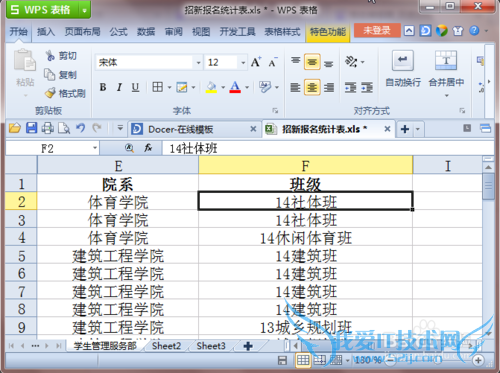Click the magnifier icon beside fx
The height and width of the screenshot is (373, 500).
[x=129, y=148]
